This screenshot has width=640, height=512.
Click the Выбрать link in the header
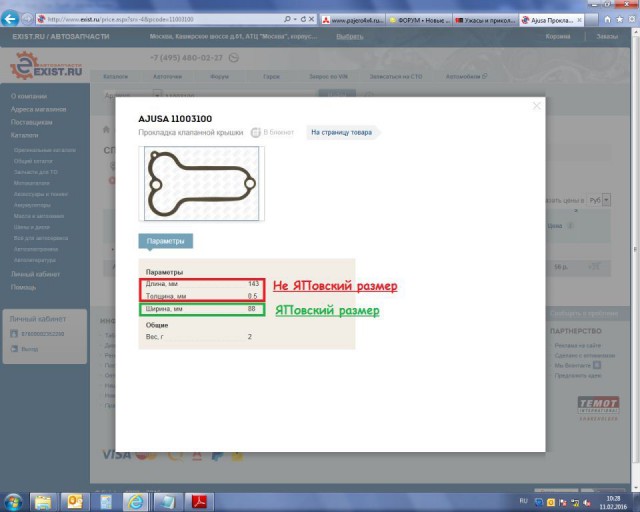click(349, 36)
